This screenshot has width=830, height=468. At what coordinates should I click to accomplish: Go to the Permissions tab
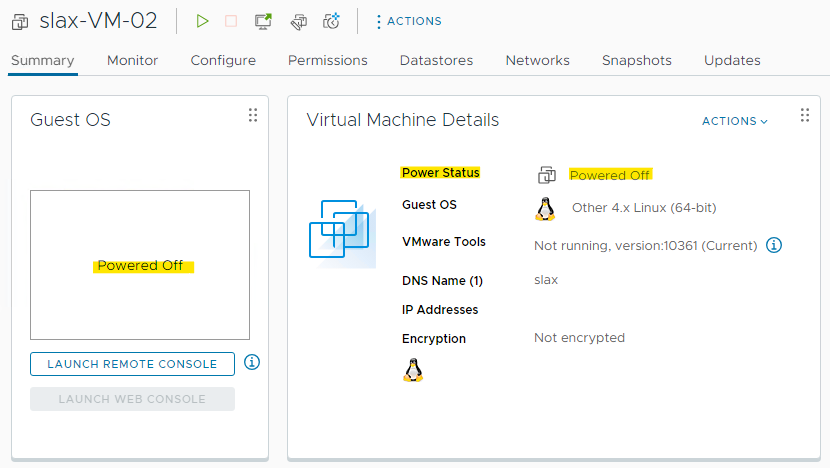pos(327,60)
